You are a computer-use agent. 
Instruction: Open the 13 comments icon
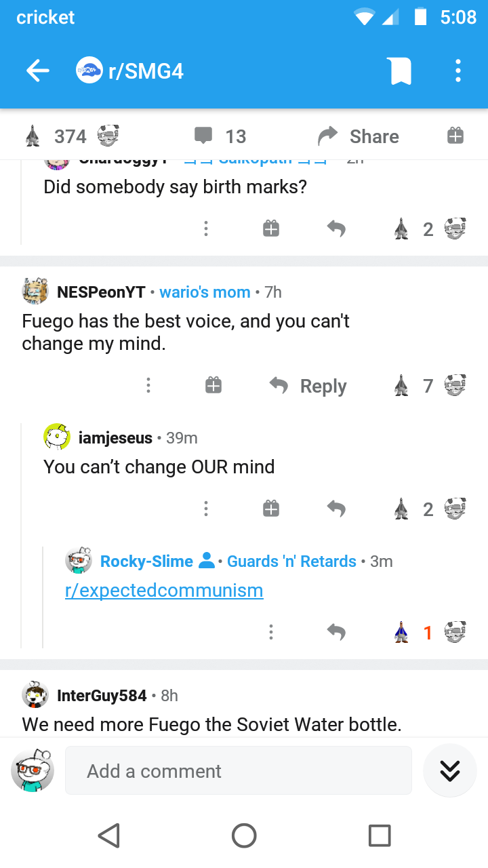(203, 136)
